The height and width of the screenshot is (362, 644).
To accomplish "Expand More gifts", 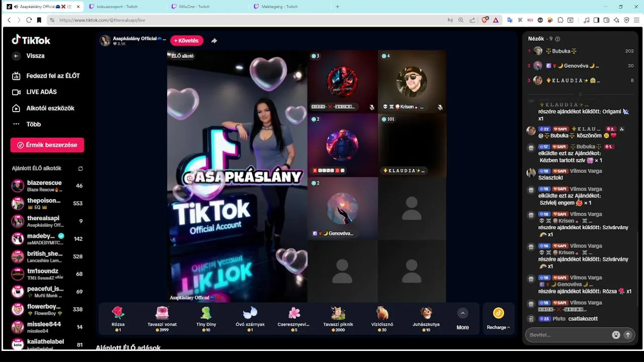I will [x=463, y=319].
